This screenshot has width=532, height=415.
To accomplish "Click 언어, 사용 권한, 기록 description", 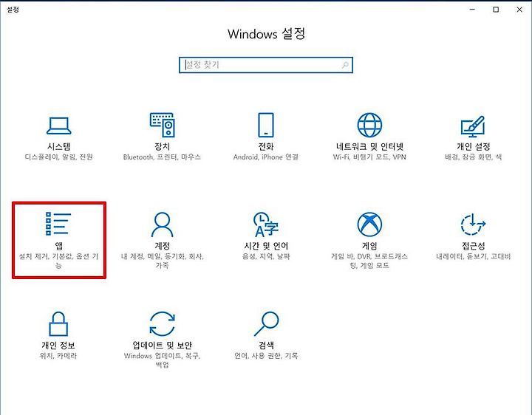I will pos(266,356).
